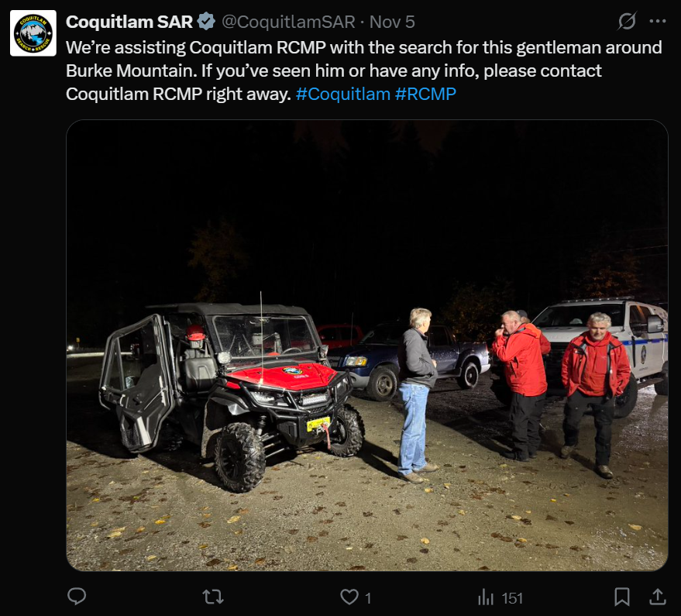Open the three-dot more options menu

(x=657, y=22)
